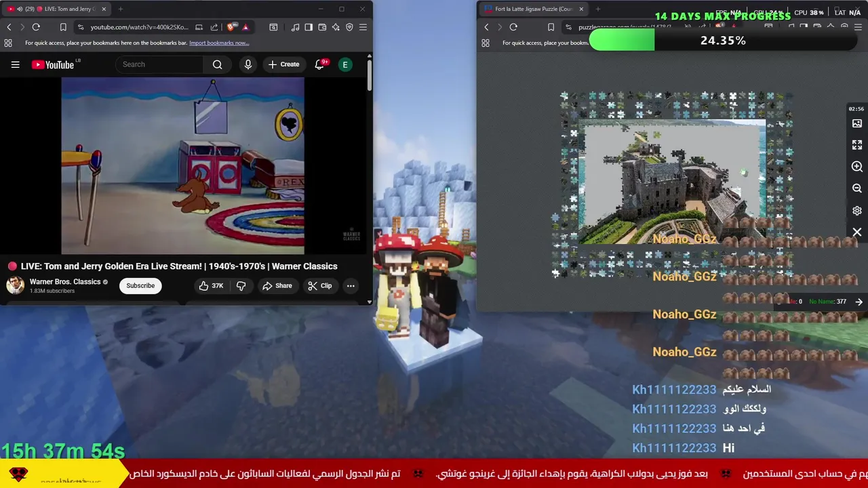This screenshot has width=868, height=488.
Task: Toggle fullscreen for the jigsaw puzzle
Action: point(857,145)
